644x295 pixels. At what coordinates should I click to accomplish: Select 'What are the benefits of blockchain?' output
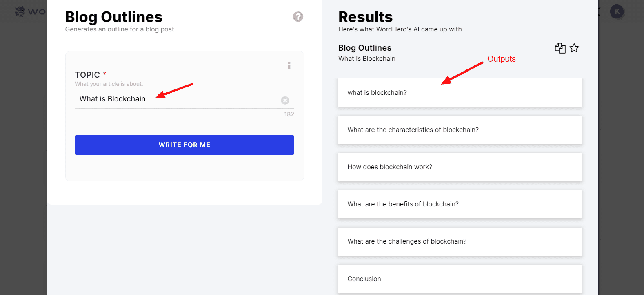tap(460, 204)
